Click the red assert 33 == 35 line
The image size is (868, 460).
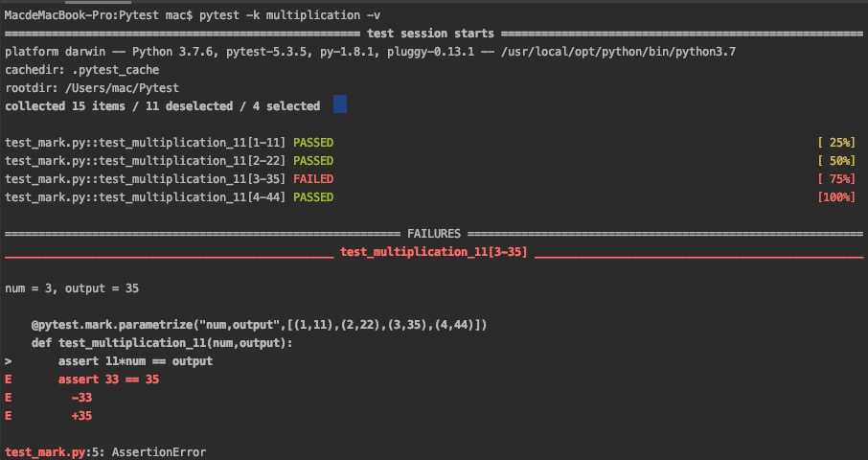coord(108,379)
